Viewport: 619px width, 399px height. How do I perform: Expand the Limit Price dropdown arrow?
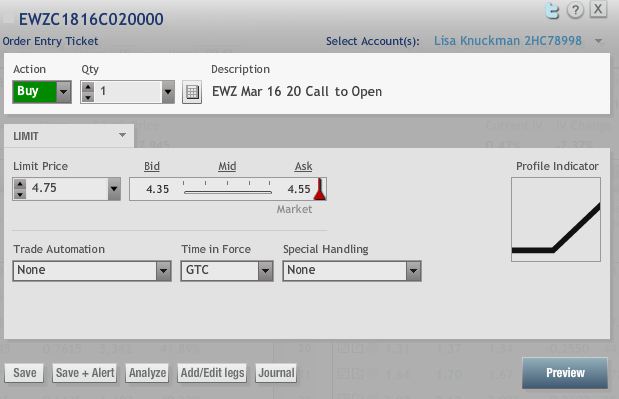click(114, 189)
